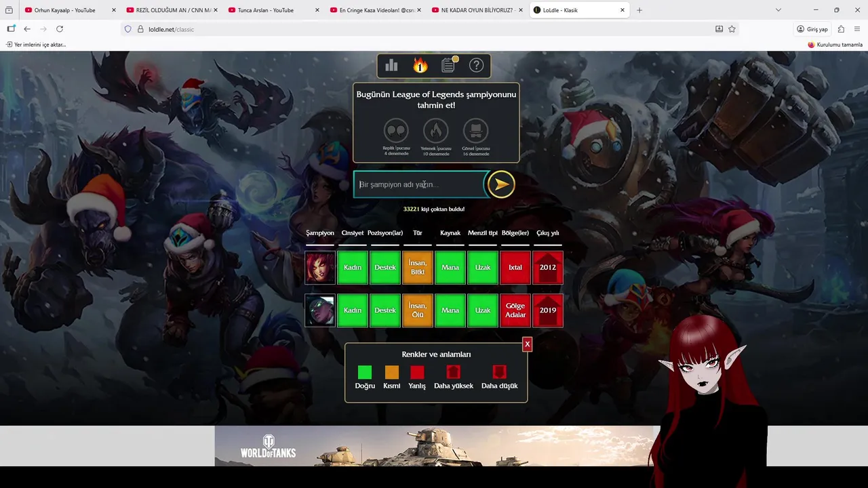The width and height of the screenshot is (868, 488).
Task: Go back to the previous page
Action: [x=27, y=29]
